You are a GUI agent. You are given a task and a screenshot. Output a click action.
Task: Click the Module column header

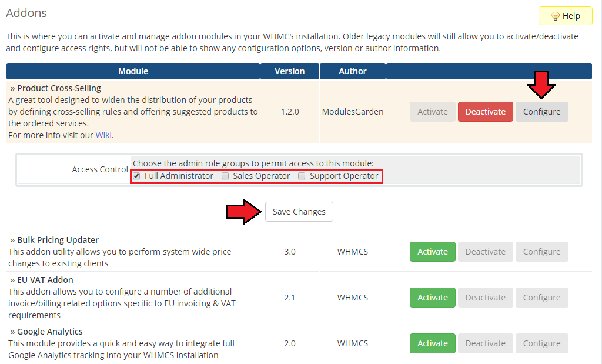tap(133, 71)
